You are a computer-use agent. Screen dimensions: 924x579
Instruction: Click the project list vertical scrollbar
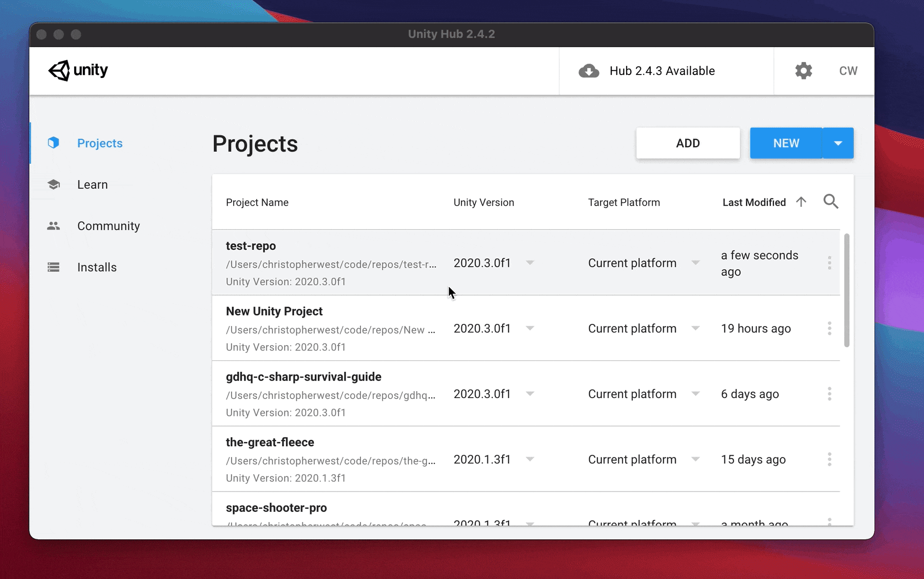point(846,290)
